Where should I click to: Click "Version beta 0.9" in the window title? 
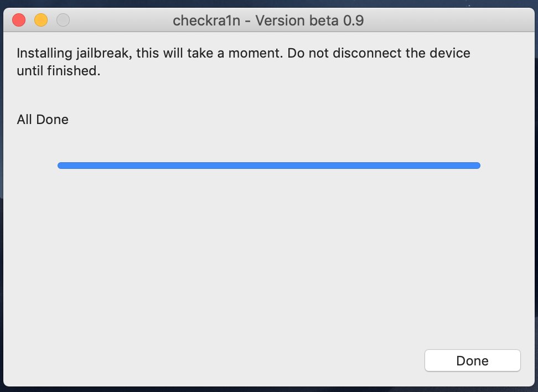click(309, 21)
